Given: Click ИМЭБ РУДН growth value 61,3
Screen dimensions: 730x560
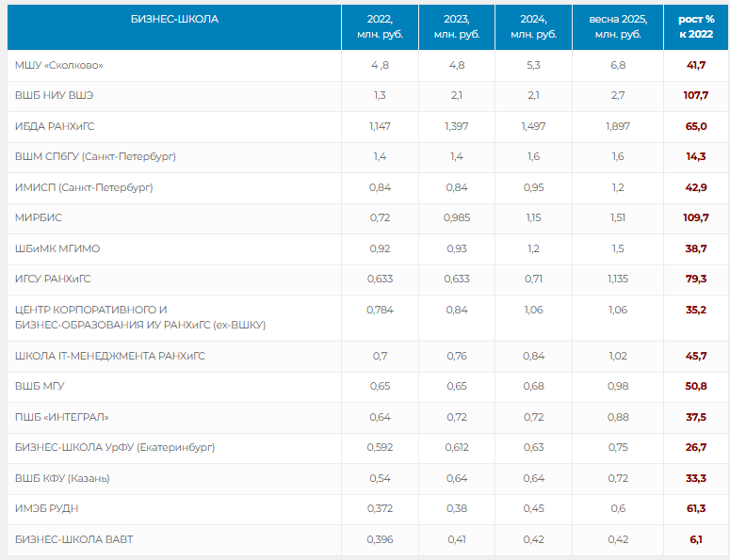Looking at the screenshot, I should point(696,508).
